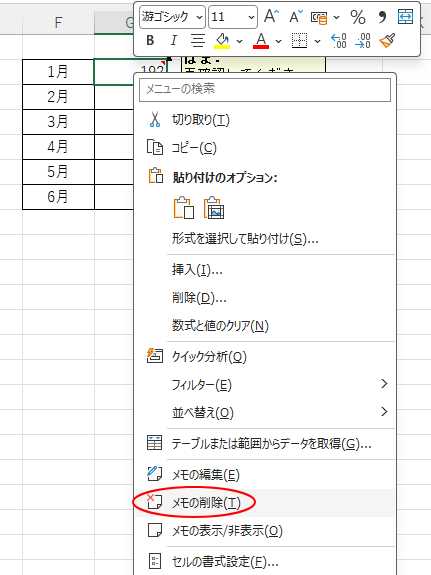Click the decrease font size icon
Image resolution: width=431 pixels, height=575 pixels.
point(296,17)
